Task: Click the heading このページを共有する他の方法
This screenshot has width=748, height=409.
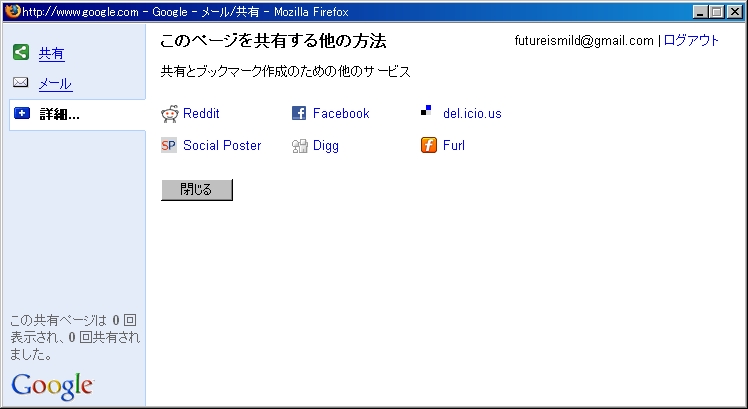Action: pyautogui.click(x=273, y=41)
